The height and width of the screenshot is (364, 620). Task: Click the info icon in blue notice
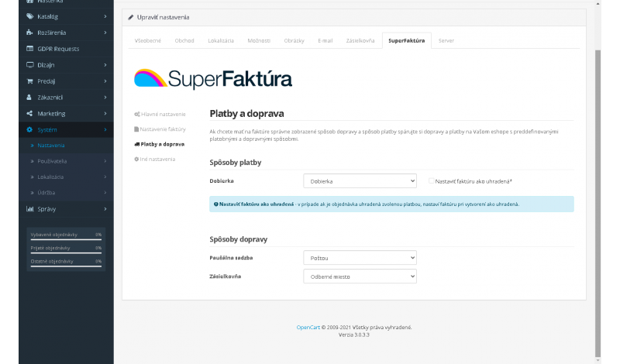[x=216, y=204]
